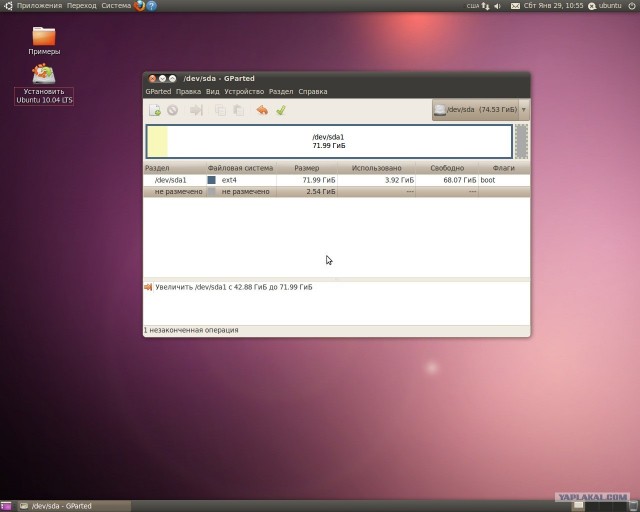The height and width of the screenshot is (512, 640).
Task: Click the Ubuntu logo in top panel
Action: [x=8, y=6]
